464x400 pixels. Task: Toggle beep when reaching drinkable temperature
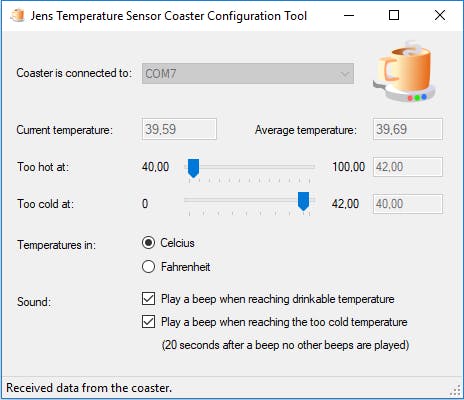(148, 299)
